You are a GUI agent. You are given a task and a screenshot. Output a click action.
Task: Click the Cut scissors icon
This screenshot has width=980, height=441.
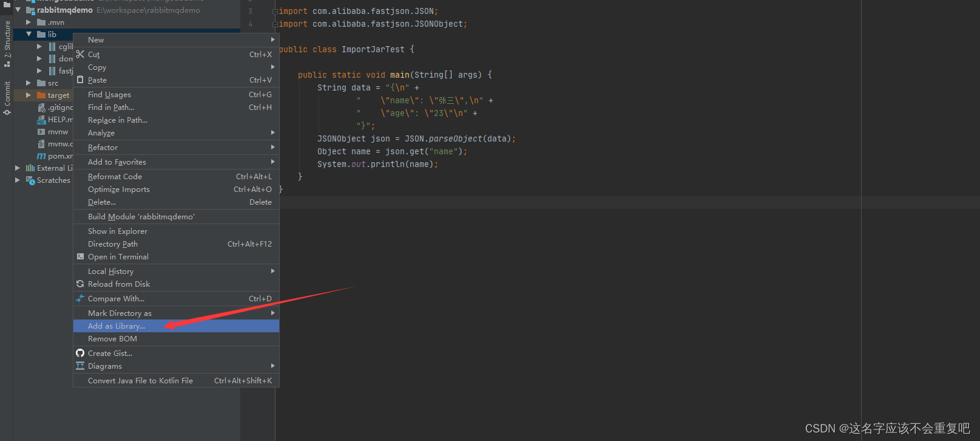point(80,54)
